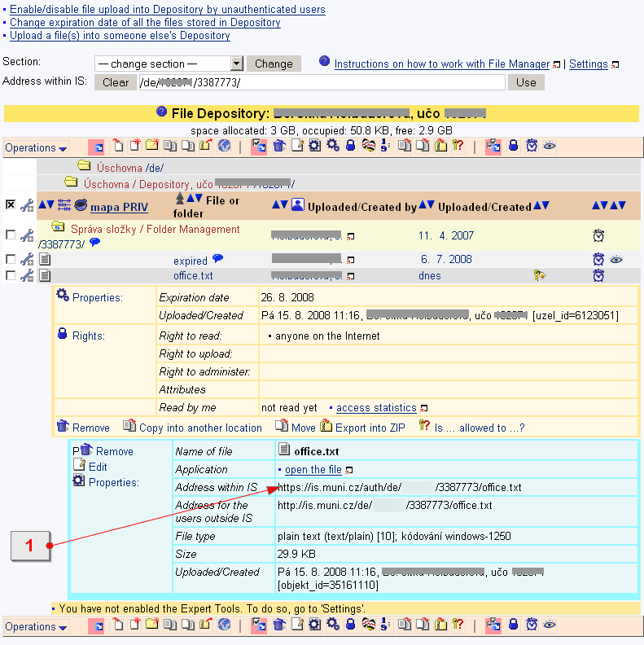This screenshot has width=644, height=645.
Task: Click the yellow question mark icon in top toolbar
Action: 458,146
